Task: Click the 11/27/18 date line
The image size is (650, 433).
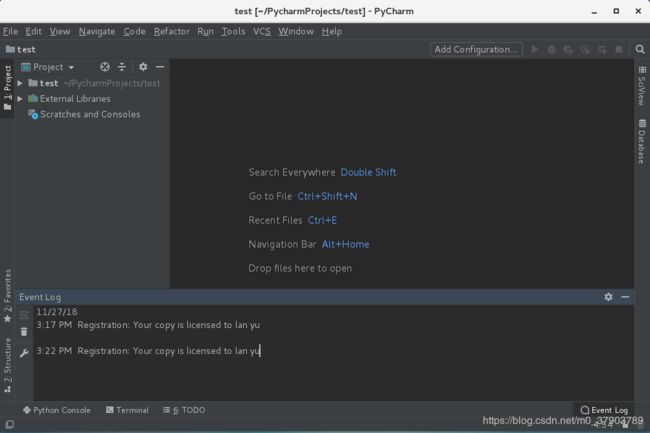Action: (x=57, y=312)
